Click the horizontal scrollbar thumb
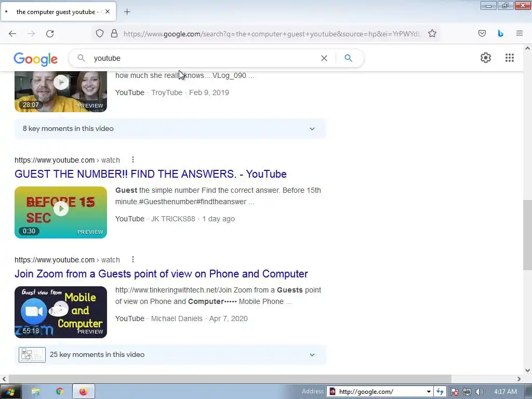 pyautogui.click(x=230, y=379)
